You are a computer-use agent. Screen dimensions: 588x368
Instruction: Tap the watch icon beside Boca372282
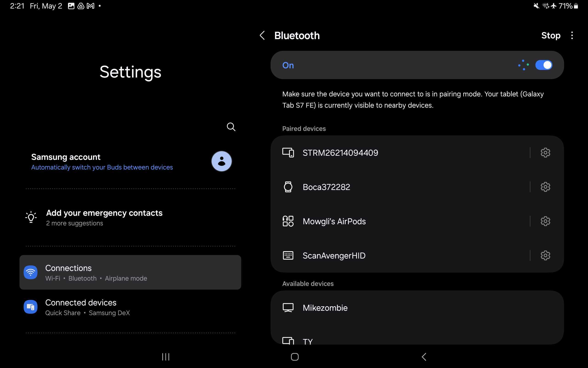pos(288,187)
